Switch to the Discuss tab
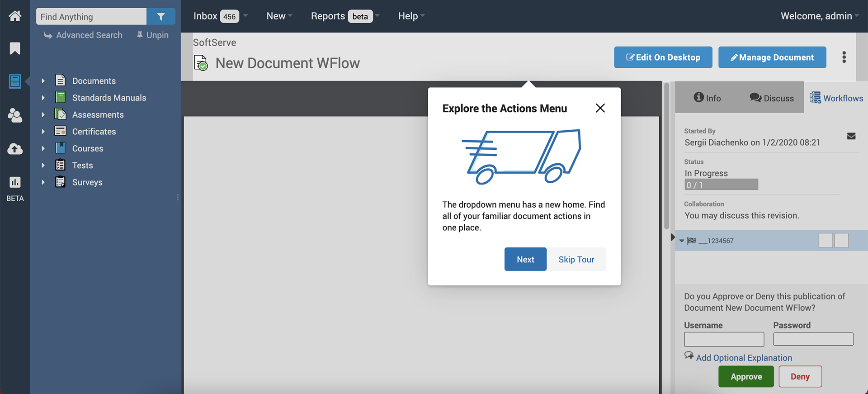This screenshot has height=394, width=868. (x=771, y=98)
